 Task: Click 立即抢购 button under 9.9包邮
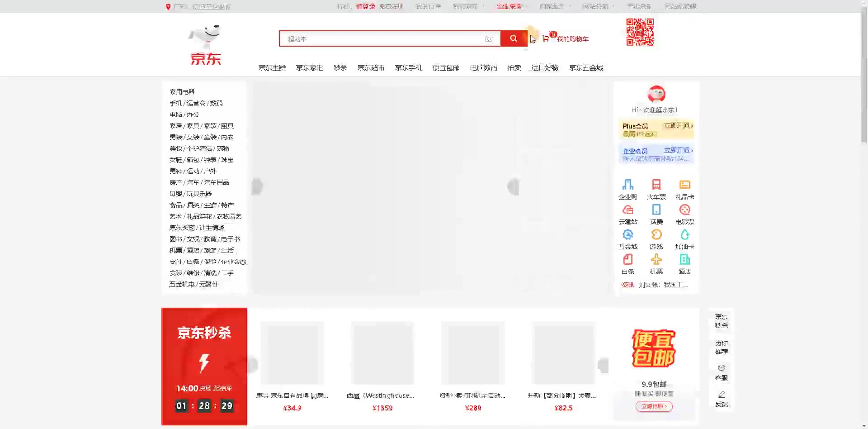click(654, 406)
